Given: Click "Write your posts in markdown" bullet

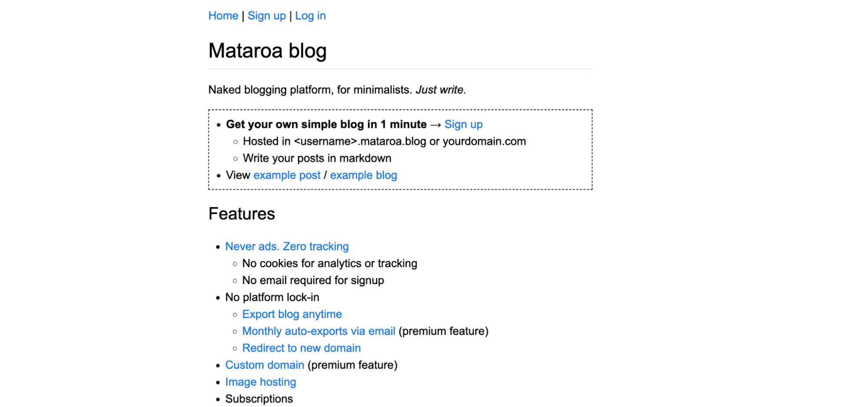Looking at the screenshot, I should tap(317, 158).
